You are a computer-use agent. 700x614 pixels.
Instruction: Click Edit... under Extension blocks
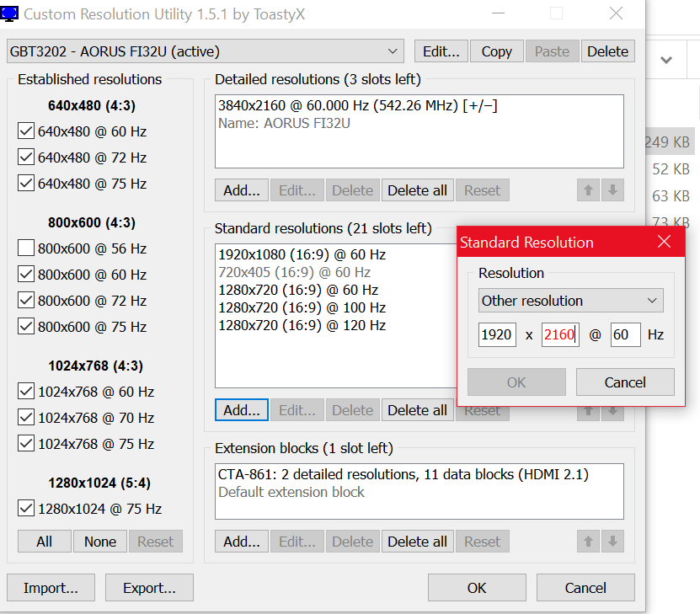point(297,542)
